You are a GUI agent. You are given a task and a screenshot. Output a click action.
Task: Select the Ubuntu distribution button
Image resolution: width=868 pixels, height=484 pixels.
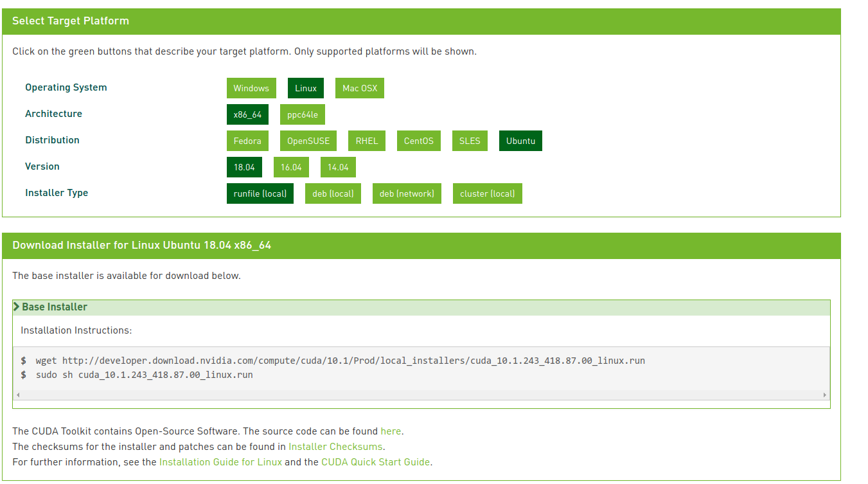[520, 141]
